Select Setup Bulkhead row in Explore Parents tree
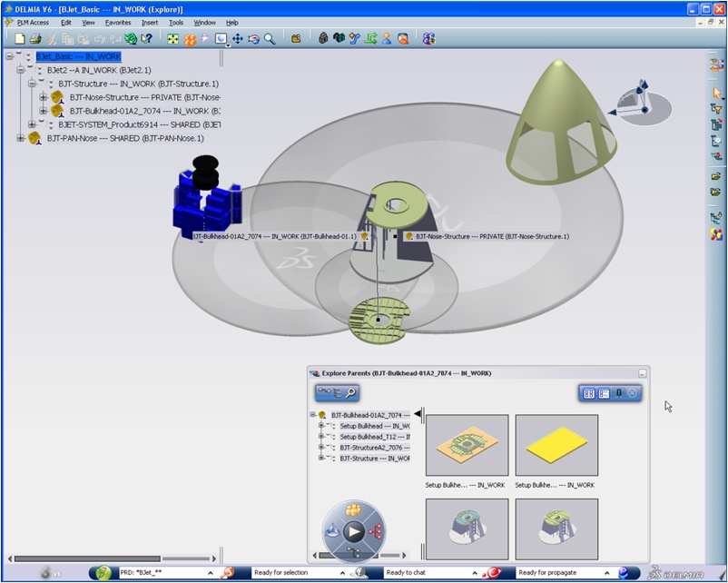 [x=375, y=426]
